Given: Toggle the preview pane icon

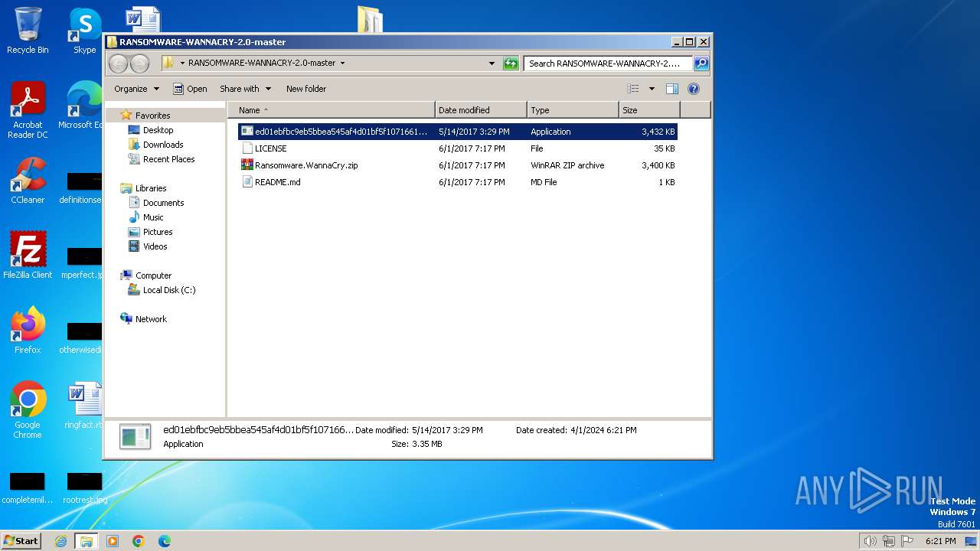Looking at the screenshot, I should (x=671, y=89).
